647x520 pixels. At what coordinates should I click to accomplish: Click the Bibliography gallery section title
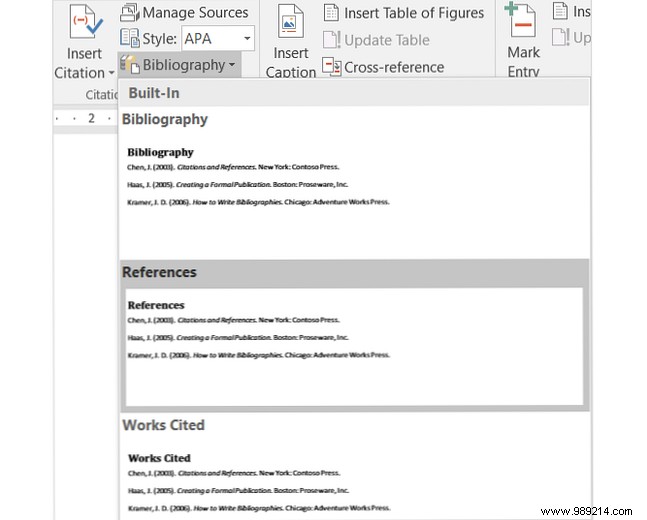(x=165, y=119)
